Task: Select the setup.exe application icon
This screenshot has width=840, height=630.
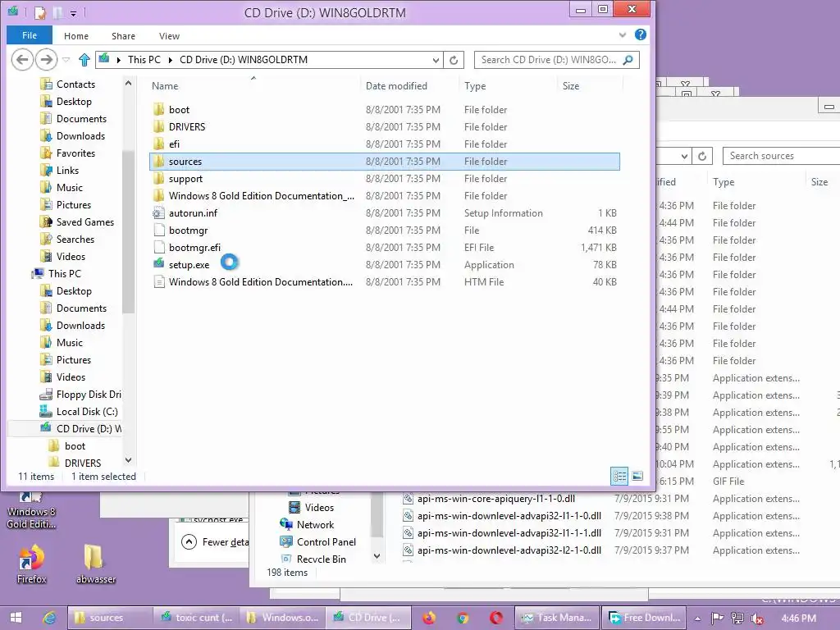Action: coord(158,264)
